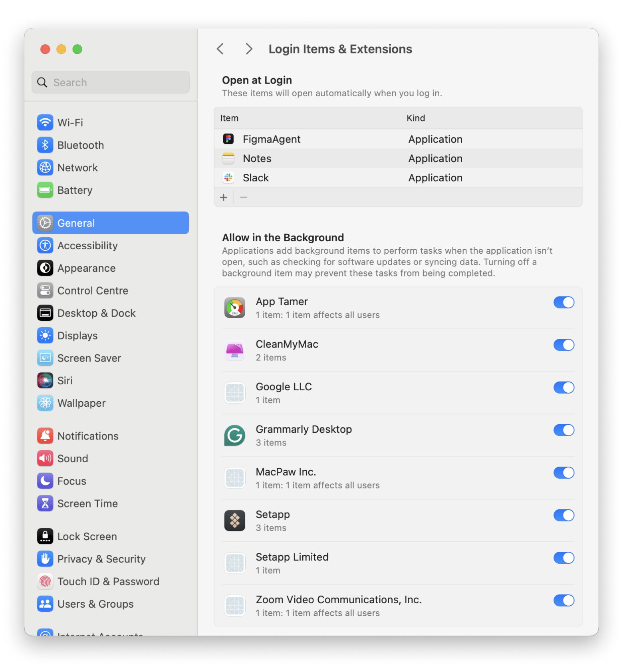
Task: Select the Focus moon icon
Action: pos(45,481)
